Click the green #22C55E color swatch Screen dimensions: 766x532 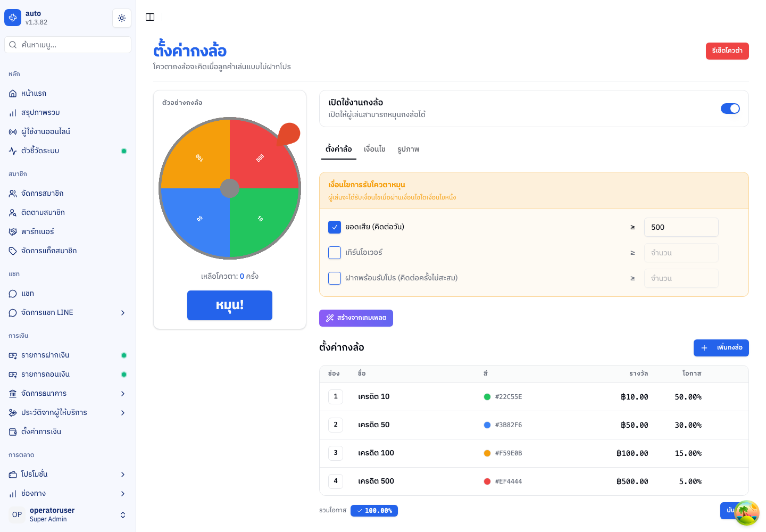coord(487,397)
